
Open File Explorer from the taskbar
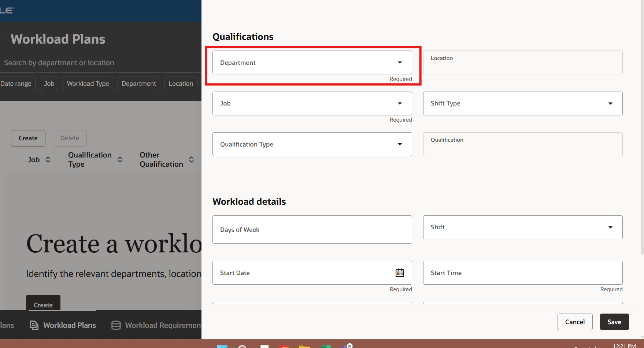(304, 346)
